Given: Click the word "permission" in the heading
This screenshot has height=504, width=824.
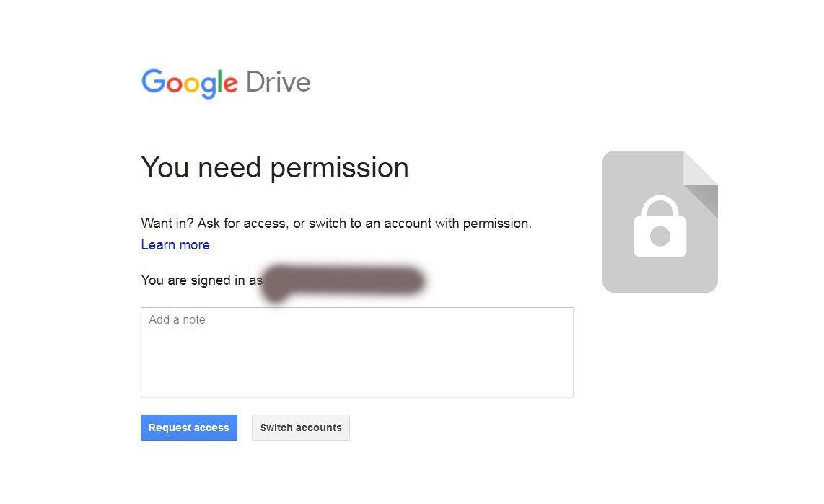Looking at the screenshot, I should click(340, 169).
